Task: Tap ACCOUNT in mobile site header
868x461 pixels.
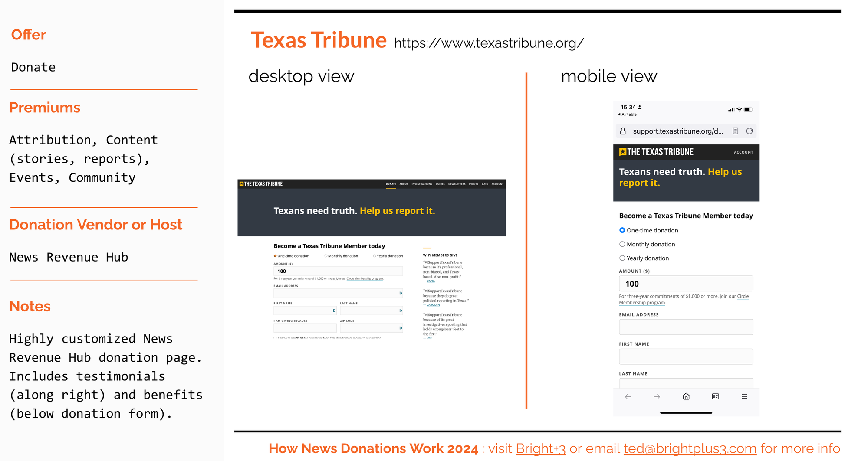Action: click(743, 152)
